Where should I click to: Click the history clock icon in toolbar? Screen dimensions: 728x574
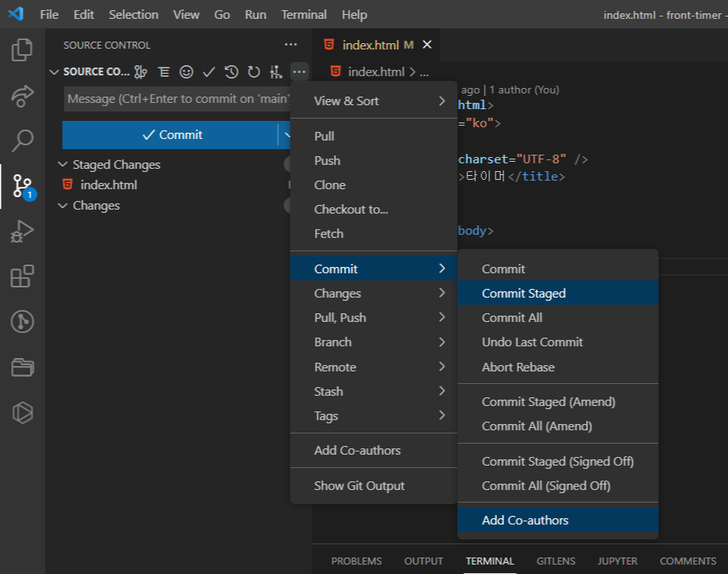pyautogui.click(x=231, y=72)
